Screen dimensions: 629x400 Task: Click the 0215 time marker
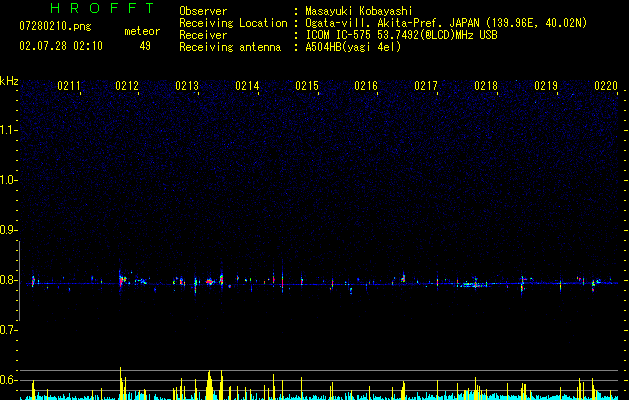(307, 86)
